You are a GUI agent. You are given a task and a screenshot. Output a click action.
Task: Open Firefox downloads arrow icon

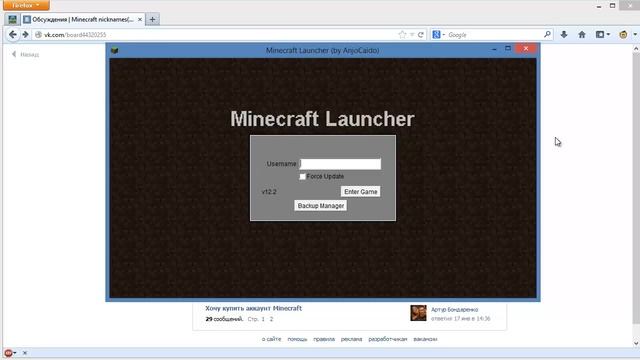[x=564, y=35]
